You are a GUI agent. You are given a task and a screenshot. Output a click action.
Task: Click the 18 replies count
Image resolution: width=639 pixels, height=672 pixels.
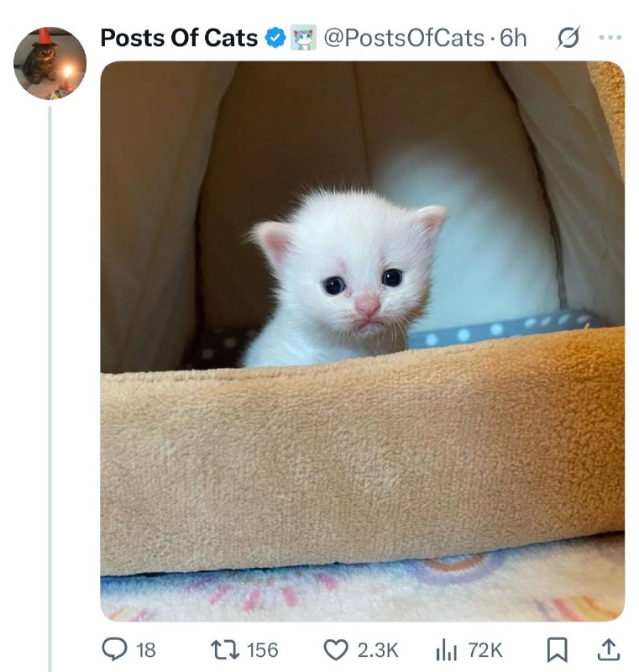145,650
